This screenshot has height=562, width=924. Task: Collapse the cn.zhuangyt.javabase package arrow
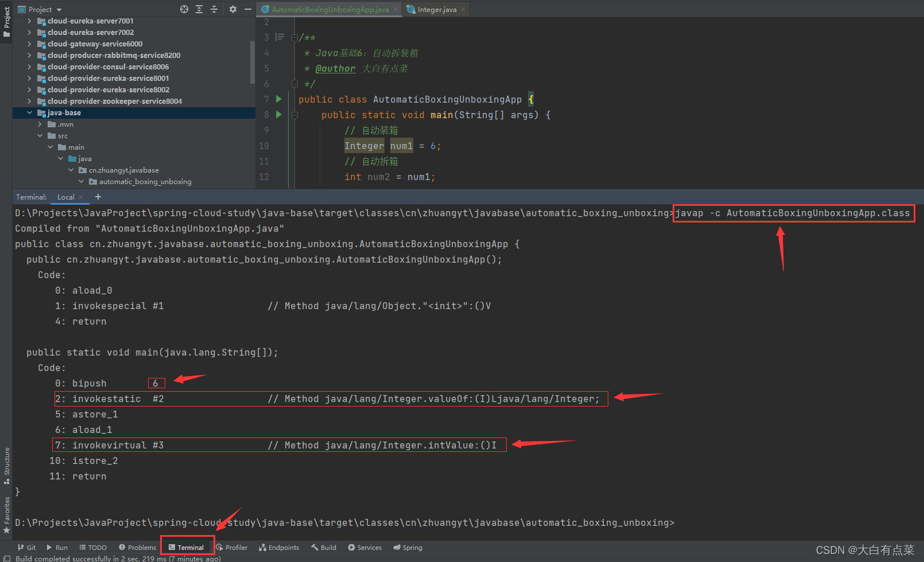pyautogui.click(x=71, y=170)
